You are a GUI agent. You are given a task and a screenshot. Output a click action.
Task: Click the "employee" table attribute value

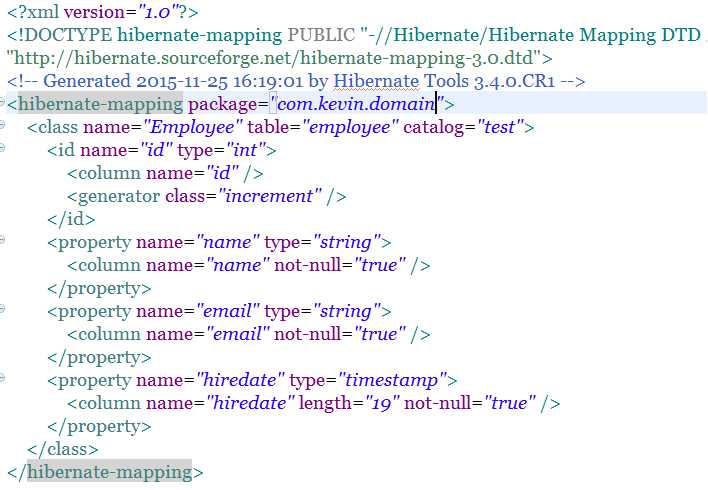click(x=350, y=127)
